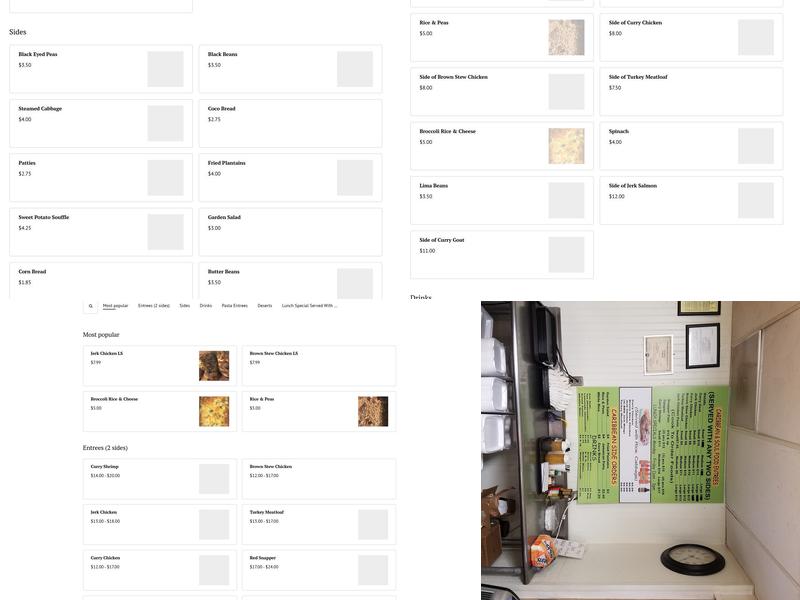Add Fried Plantains from the sides list
Screen dimensions: 800x600
click(x=290, y=177)
